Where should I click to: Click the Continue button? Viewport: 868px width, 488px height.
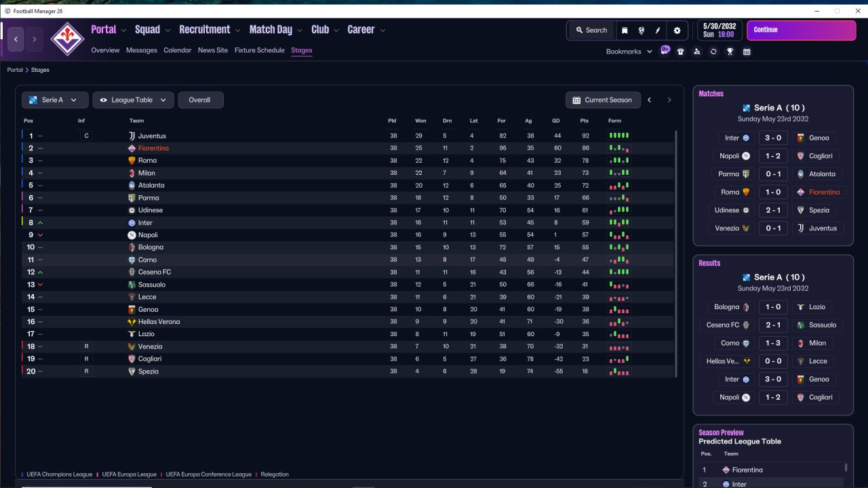tap(802, 30)
